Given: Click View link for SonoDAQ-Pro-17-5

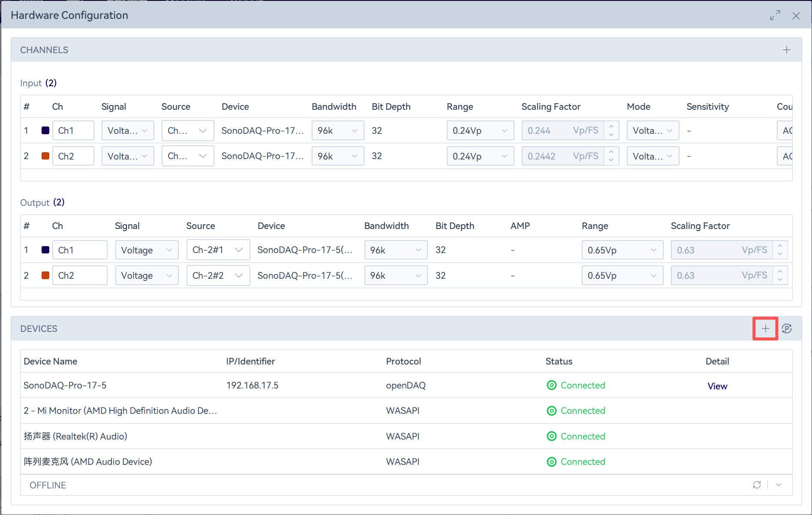Looking at the screenshot, I should (717, 386).
